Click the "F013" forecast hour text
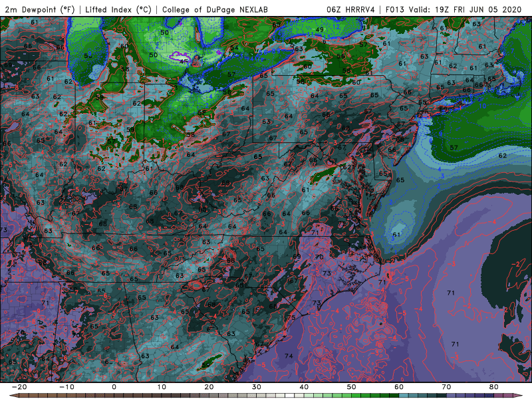The width and height of the screenshot is (532, 399). tap(395, 9)
